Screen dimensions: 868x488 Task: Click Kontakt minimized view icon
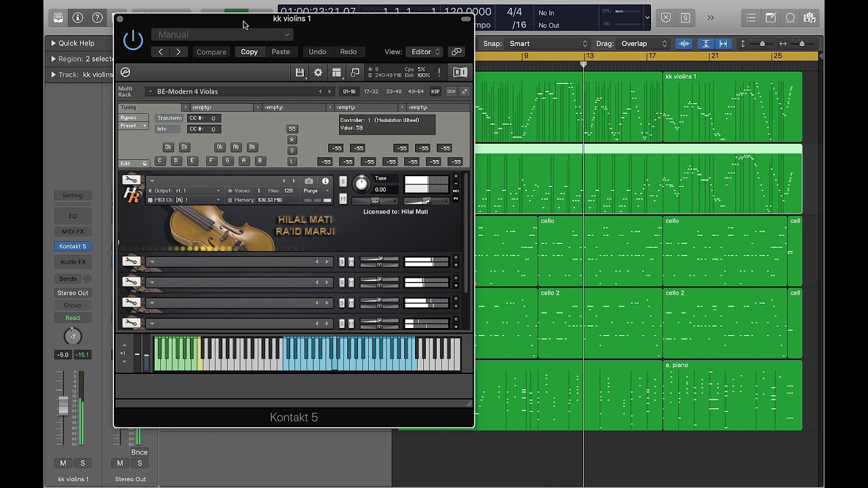tap(355, 73)
